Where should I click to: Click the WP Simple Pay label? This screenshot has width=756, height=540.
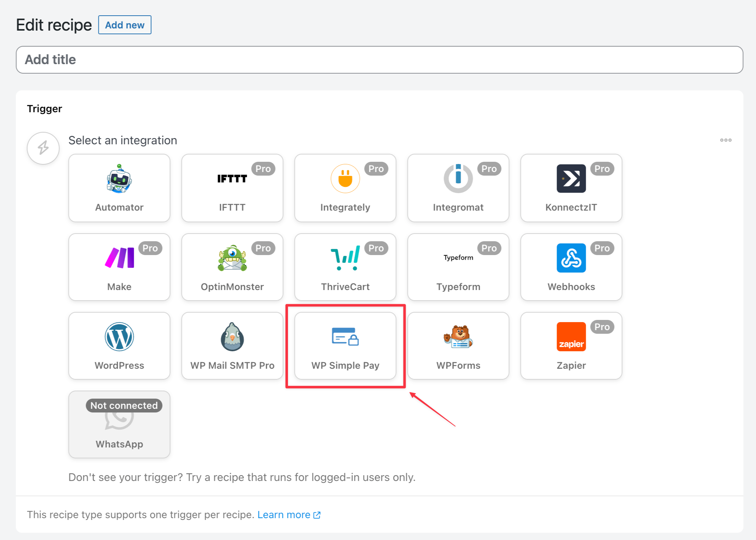345,365
